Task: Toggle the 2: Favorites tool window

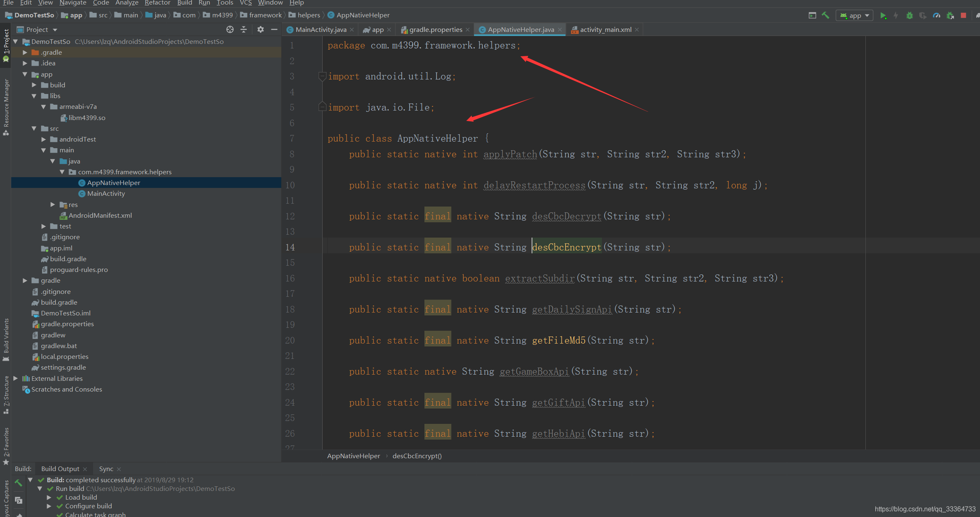Action: coord(6,446)
